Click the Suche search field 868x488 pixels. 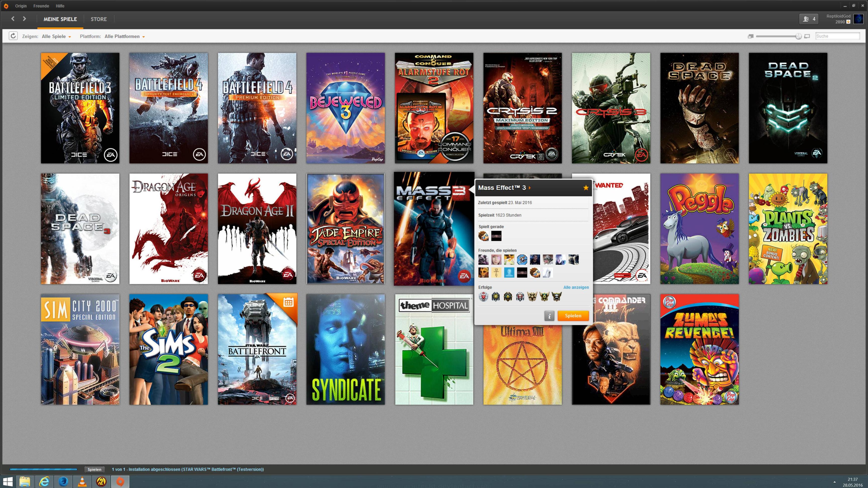pyautogui.click(x=837, y=36)
